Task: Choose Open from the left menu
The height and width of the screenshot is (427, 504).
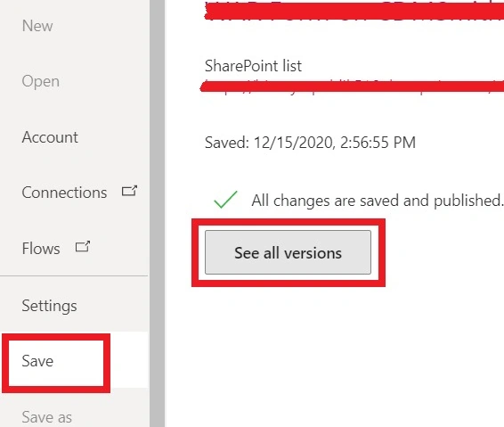Action: click(40, 81)
